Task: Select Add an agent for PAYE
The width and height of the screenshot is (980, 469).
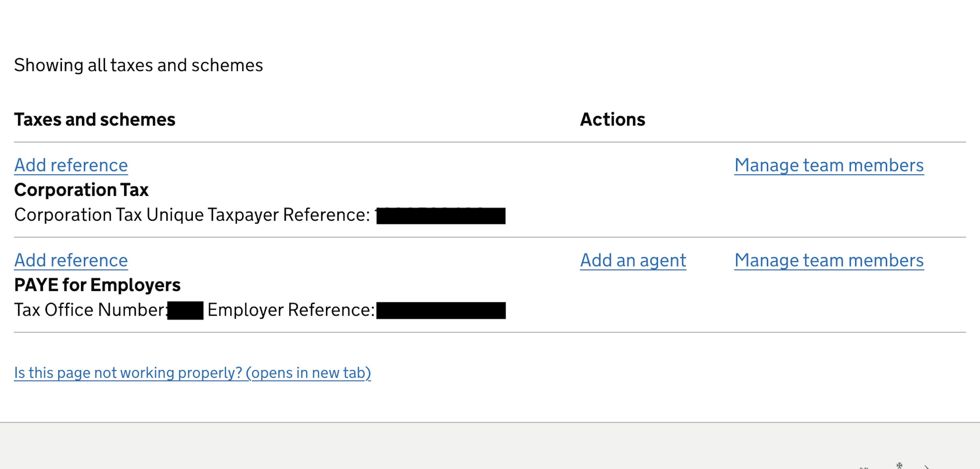Action: tap(633, 260)
